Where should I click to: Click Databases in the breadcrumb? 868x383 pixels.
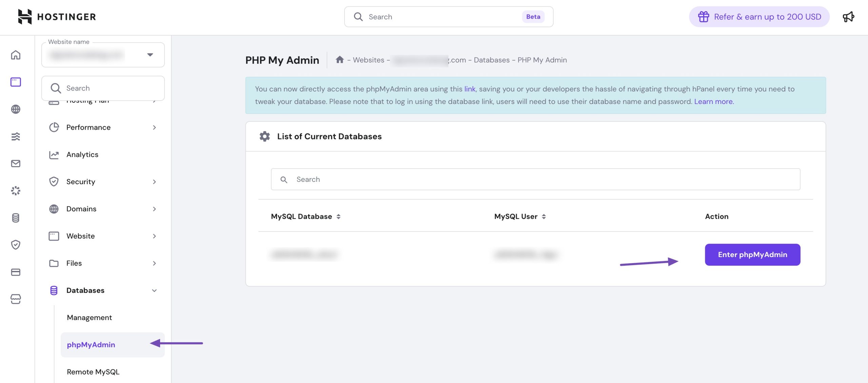coord(492,60)
